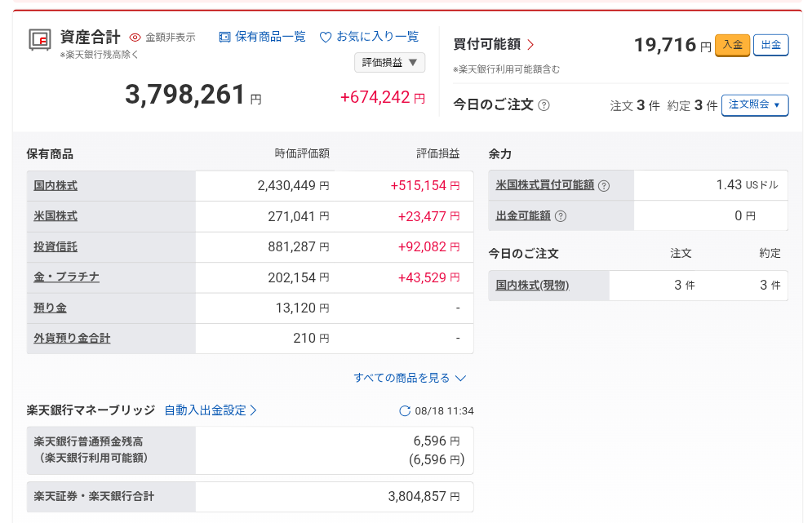Click 楽天証券・楽天銀行合計 total 3,804,857
Viewport: 812px width, 523px height.
[417, 497]
